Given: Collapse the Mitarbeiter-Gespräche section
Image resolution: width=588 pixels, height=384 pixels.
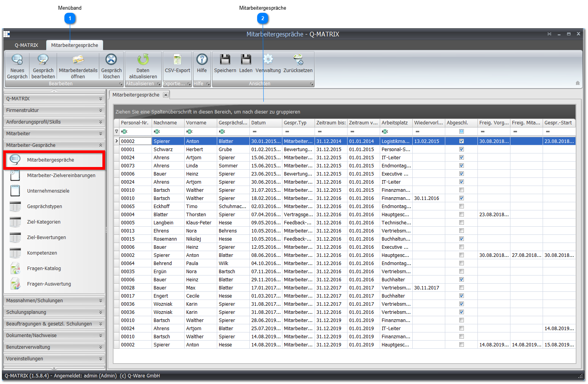Looking at the screenshot, I should click(x=54, y=145).
